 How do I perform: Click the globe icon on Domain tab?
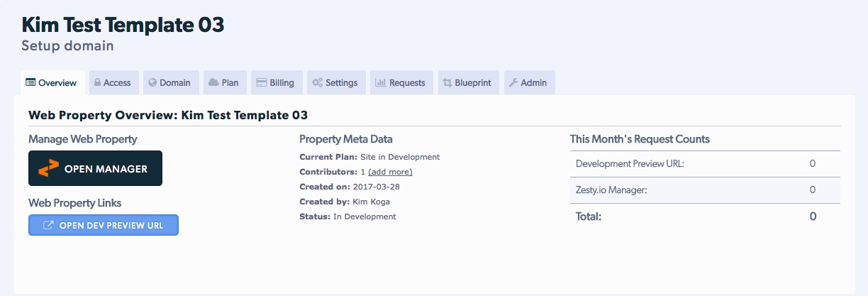pos(152,82)
